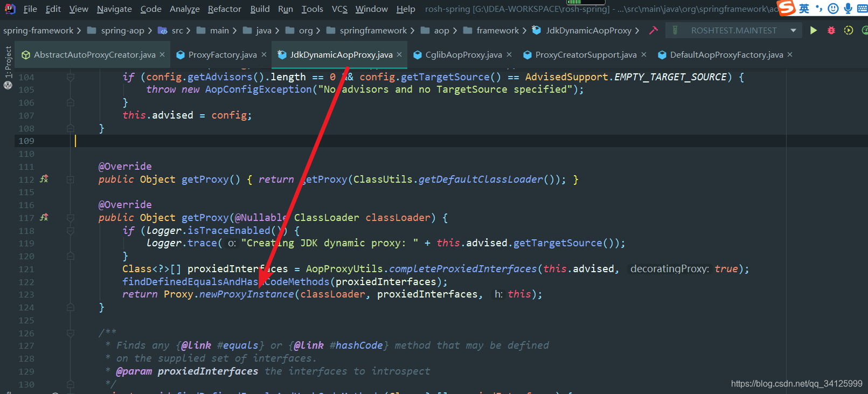Run the selected configuration

(x=814, y=31)
